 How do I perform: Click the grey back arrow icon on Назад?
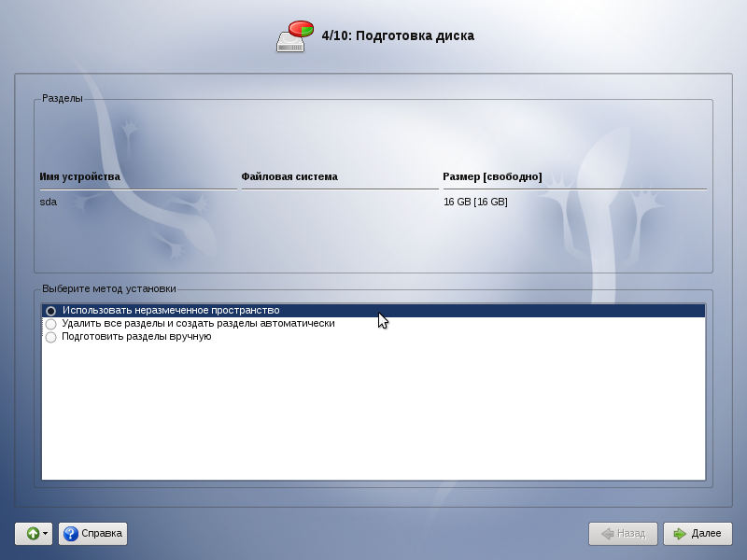pos(607,534)
